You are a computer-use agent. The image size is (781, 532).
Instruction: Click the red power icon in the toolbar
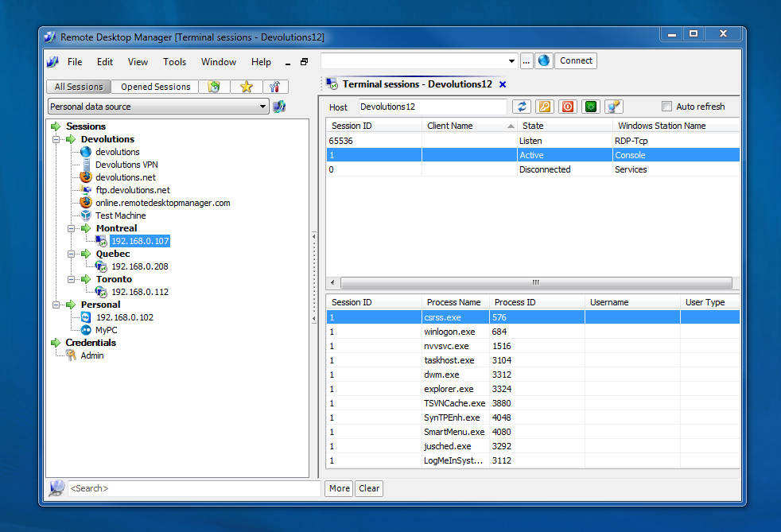tap(567, 107)
